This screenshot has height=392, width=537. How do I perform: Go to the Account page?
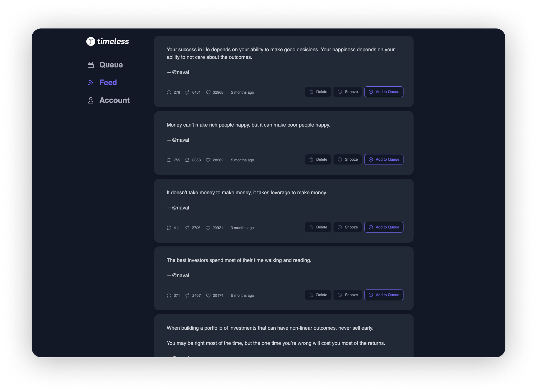click(114, 100)
